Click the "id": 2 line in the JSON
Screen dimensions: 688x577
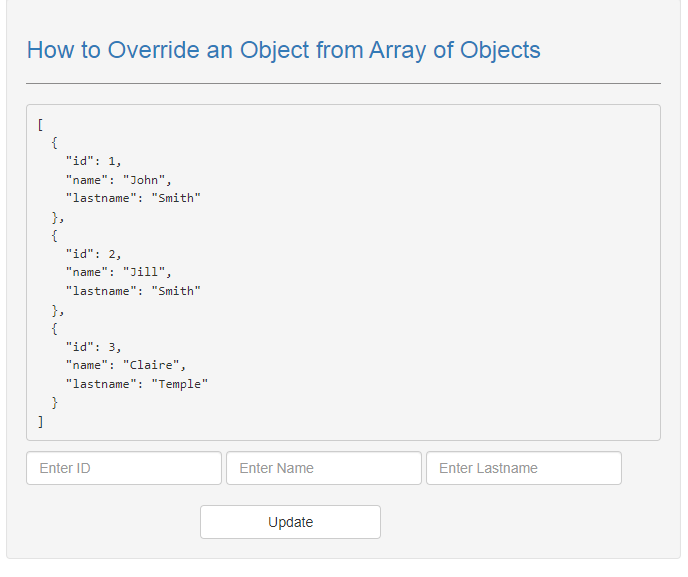(x=93, y=254)
